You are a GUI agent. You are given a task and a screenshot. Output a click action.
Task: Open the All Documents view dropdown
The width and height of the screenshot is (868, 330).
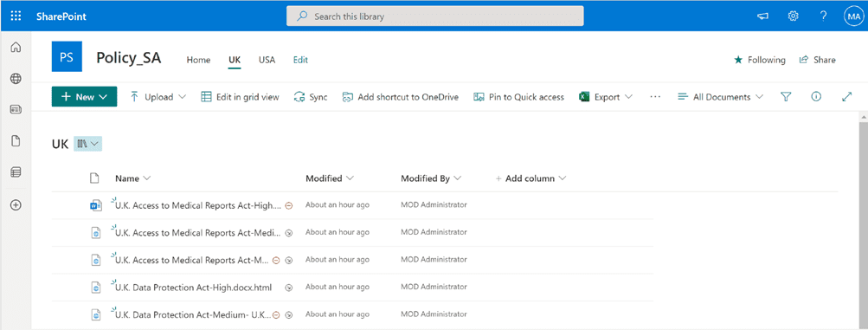click(721, 97)
